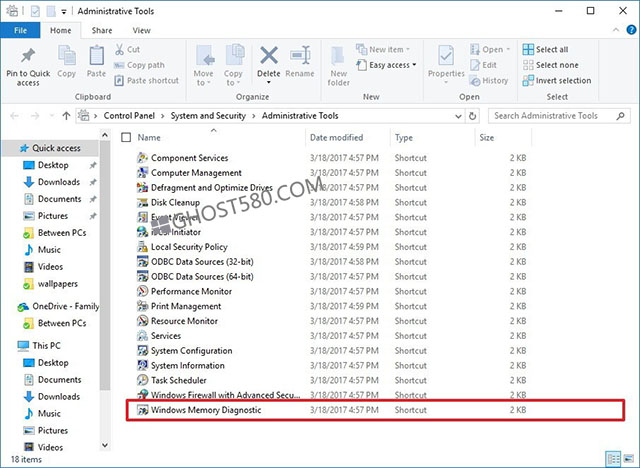Switch to the Home ribbon tab
Screen dimensions: 640x468
tap(60, 30)
